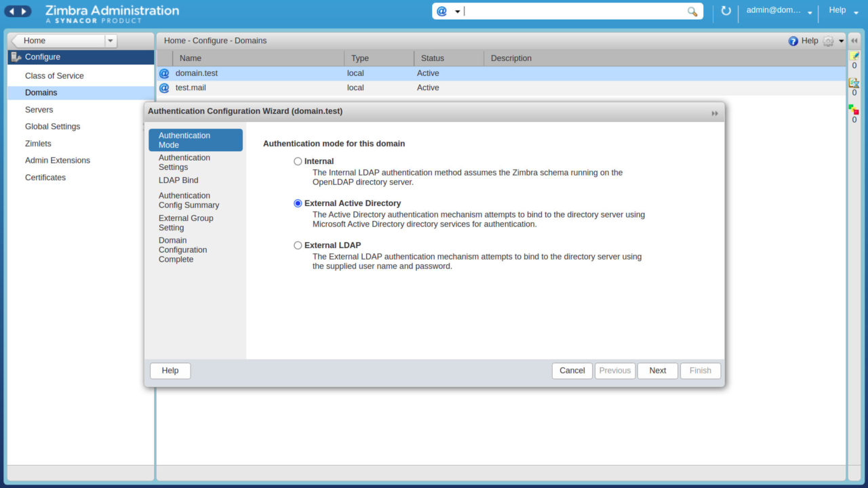Click inside the search input field
This screenshot has width=868, height=488.
point(576,11)
